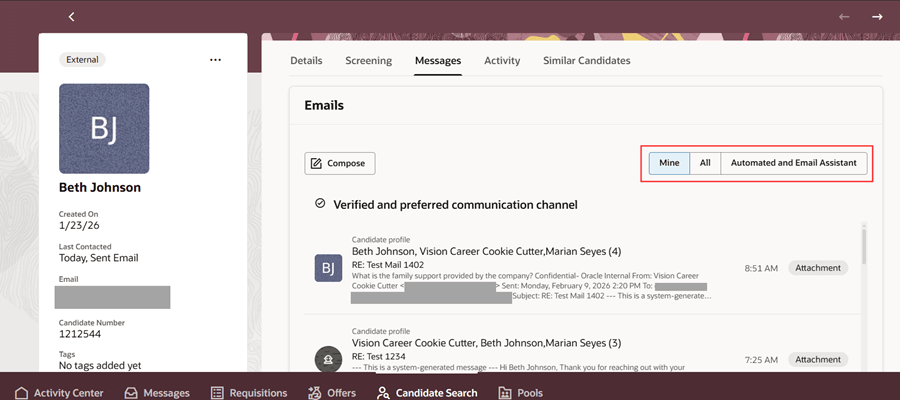The width and height of the screenshot is (900, 400).
Task: Open the Messages tab
Action: coord(438,60)
